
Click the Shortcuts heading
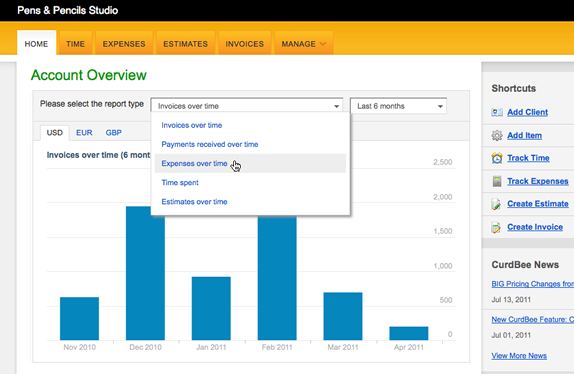[x=514, y=88]
